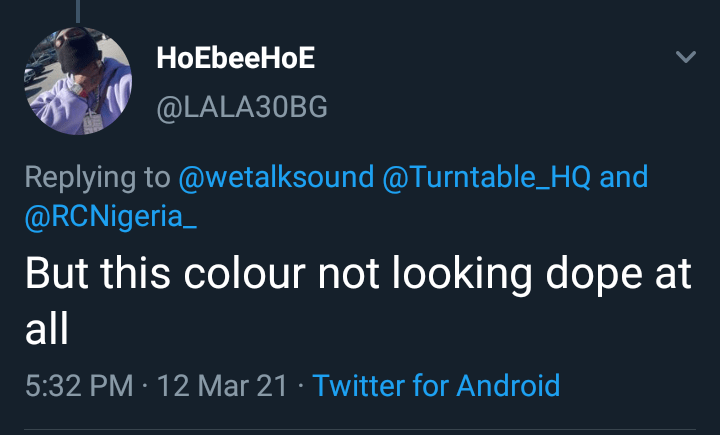Click the Twitter for Android source link
The width and height of the screenshot is (720, 435).
[436, 385]
